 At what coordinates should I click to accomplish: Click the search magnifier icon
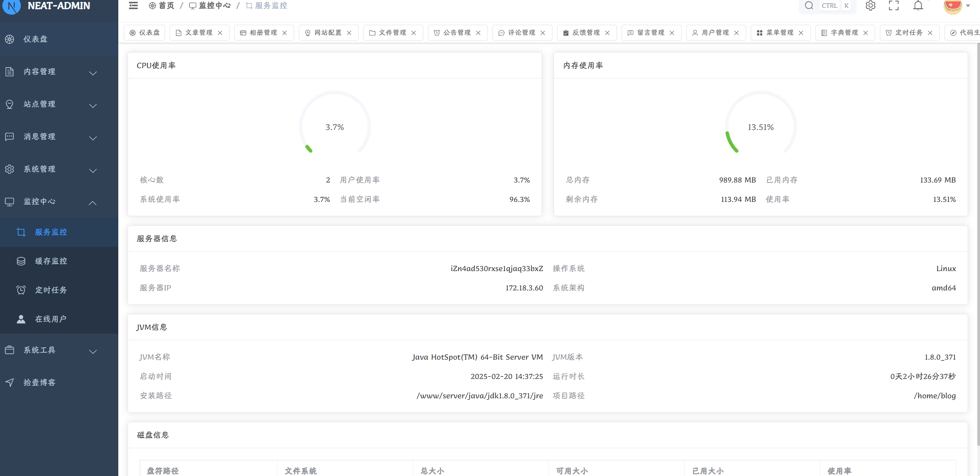[x=809, y=5]
